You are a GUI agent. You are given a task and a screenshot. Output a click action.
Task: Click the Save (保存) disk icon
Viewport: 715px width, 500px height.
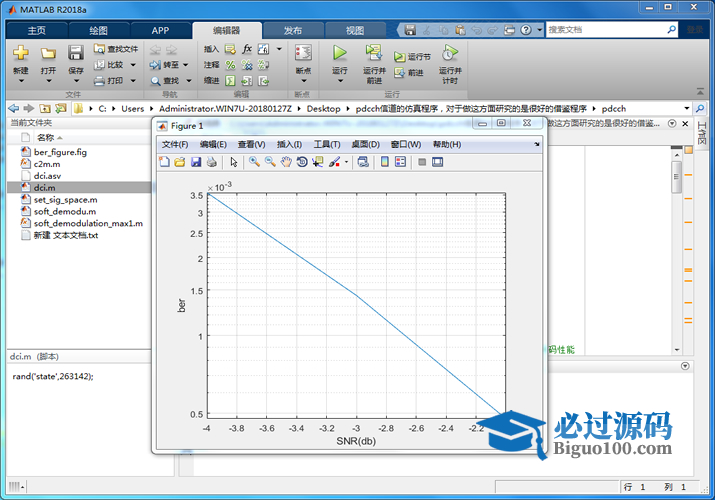(x=76, y=53)
